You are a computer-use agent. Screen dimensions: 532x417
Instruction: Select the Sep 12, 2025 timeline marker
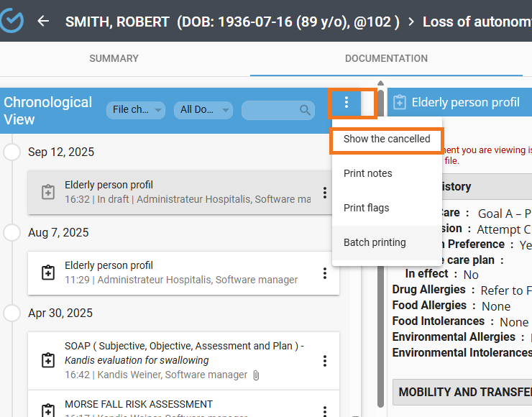click(x=12, y=152)
